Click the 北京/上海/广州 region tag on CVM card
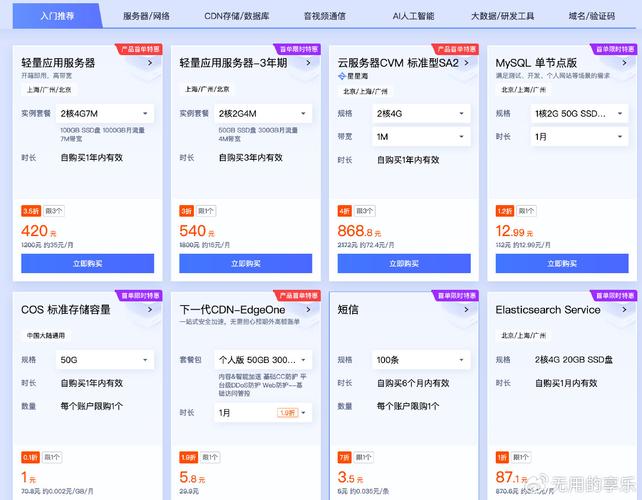Image resolution: width=642 pixels, height=500 pixels. pyautogui.click(x=365, y=91)
